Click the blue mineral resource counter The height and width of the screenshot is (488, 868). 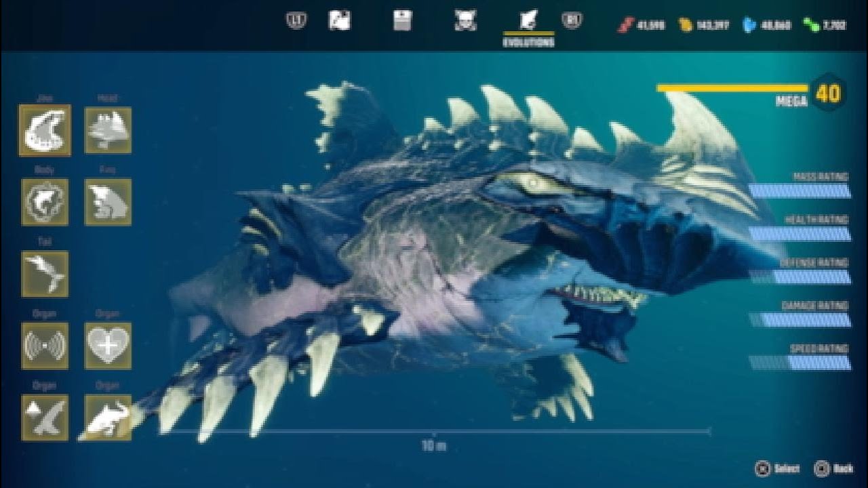[x=766, y=26]
